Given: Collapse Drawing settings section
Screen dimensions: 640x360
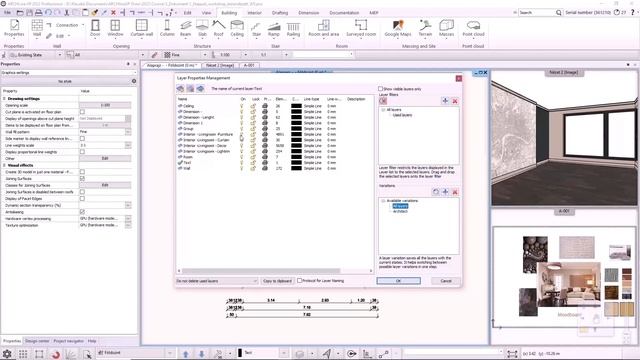Looking at the screenshot, I should (4, 99).
